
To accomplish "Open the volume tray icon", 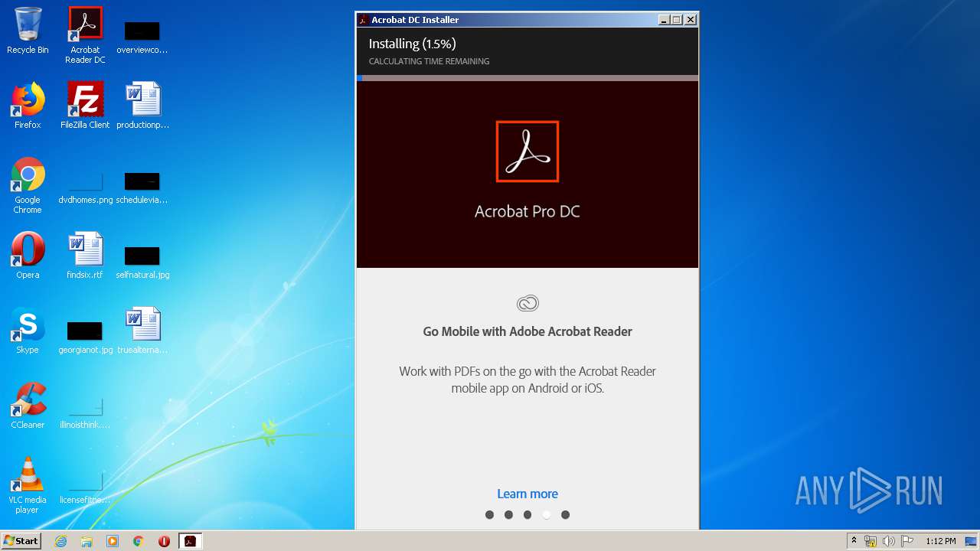I will [888, 541].
